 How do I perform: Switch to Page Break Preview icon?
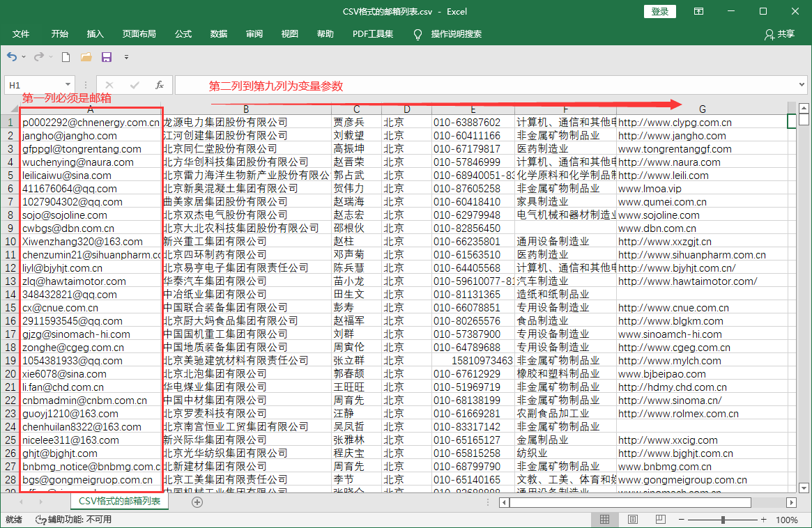[x=660, y=520]
